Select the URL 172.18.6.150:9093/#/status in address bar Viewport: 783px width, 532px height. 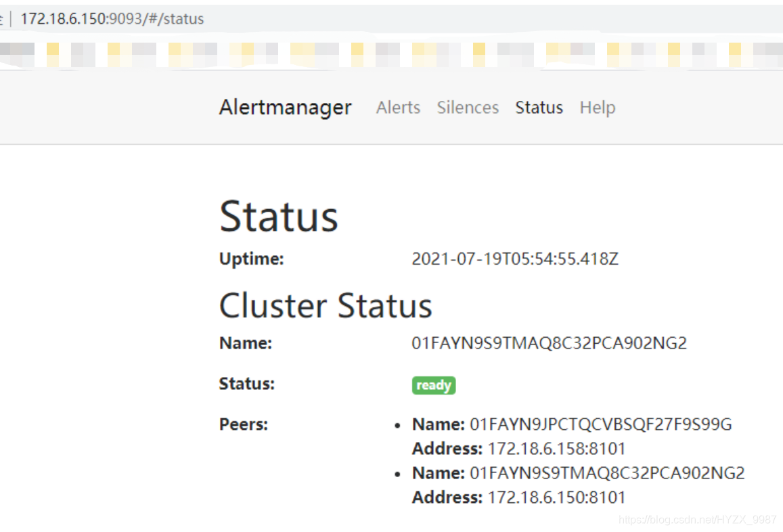[112, 18]
